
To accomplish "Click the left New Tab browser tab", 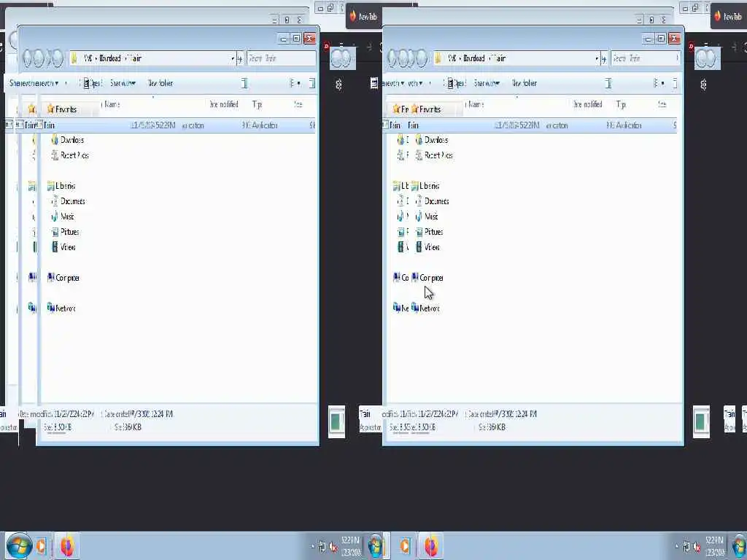I will [363, 17].
